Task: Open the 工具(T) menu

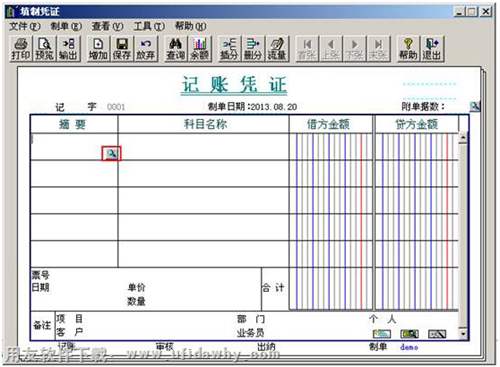Action: click(149, 26)
